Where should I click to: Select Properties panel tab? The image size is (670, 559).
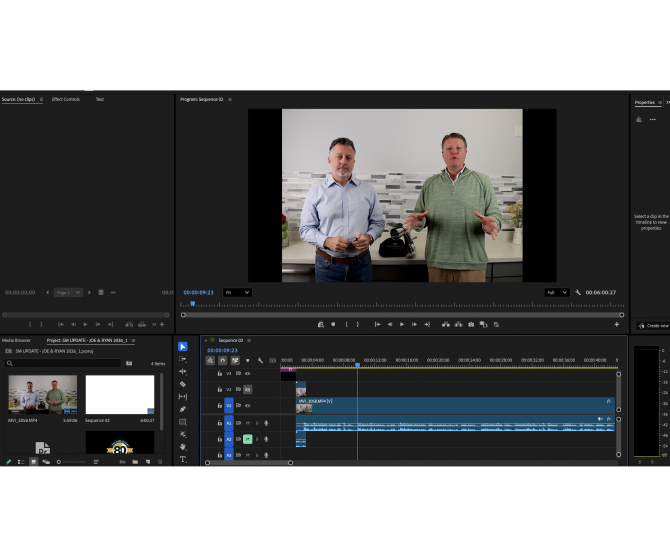coord(644,102)
